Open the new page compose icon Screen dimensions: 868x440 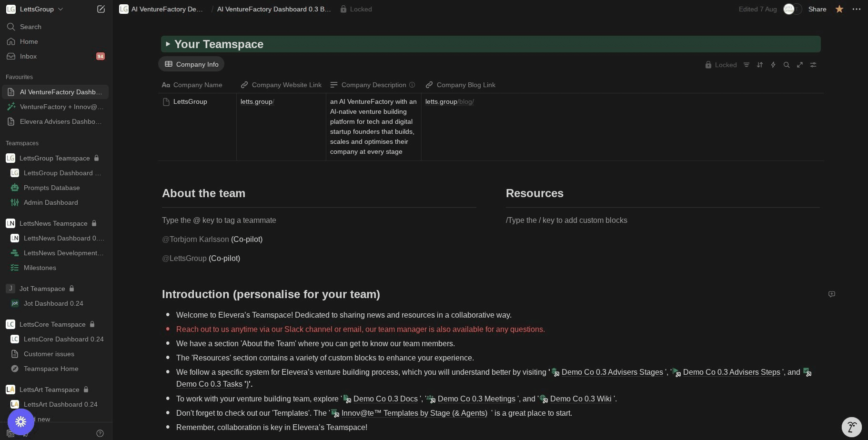101,9
